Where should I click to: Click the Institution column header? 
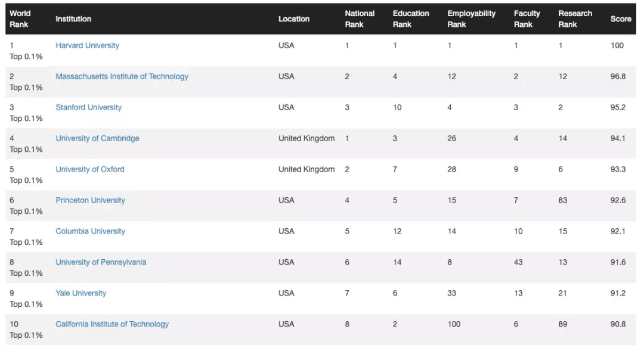coord(73,19)
